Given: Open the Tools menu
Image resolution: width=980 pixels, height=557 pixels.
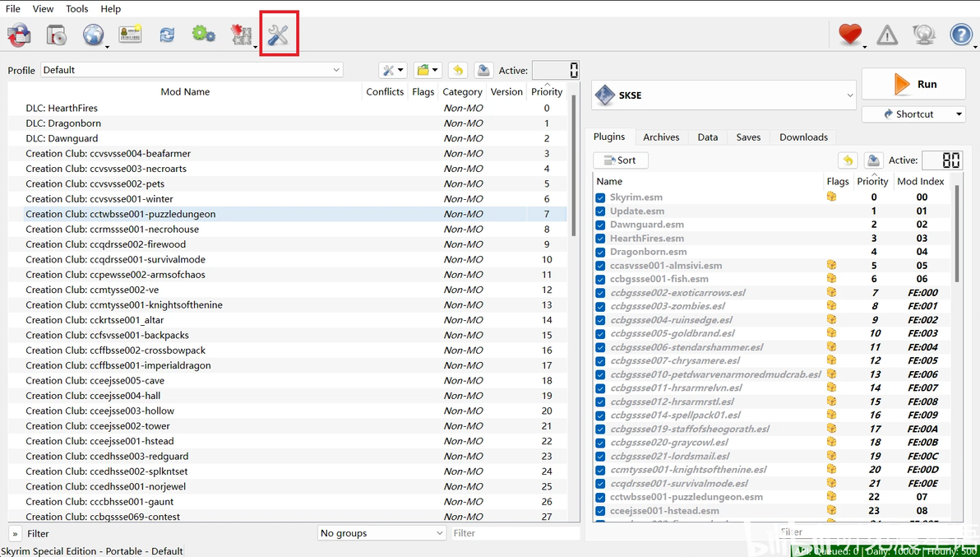Looking at the screenshot, I should point(77,9).
